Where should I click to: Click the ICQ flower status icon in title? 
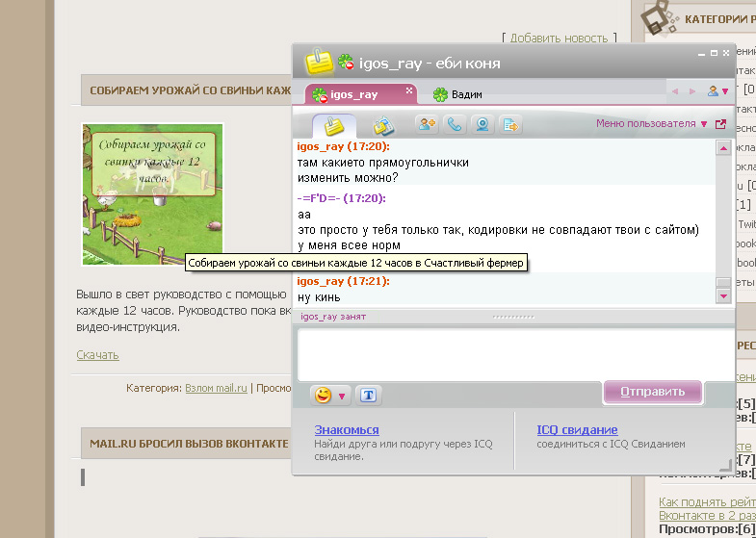(346, 63)
